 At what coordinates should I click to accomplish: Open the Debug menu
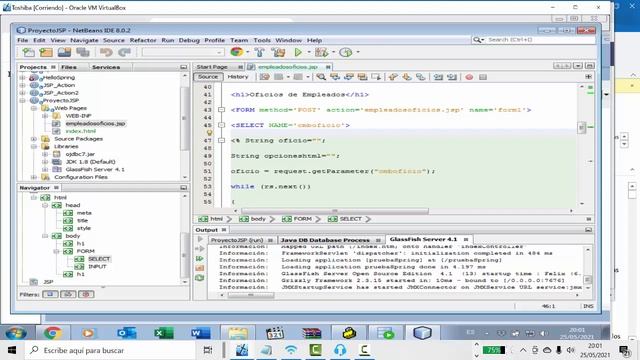point(189,40)
